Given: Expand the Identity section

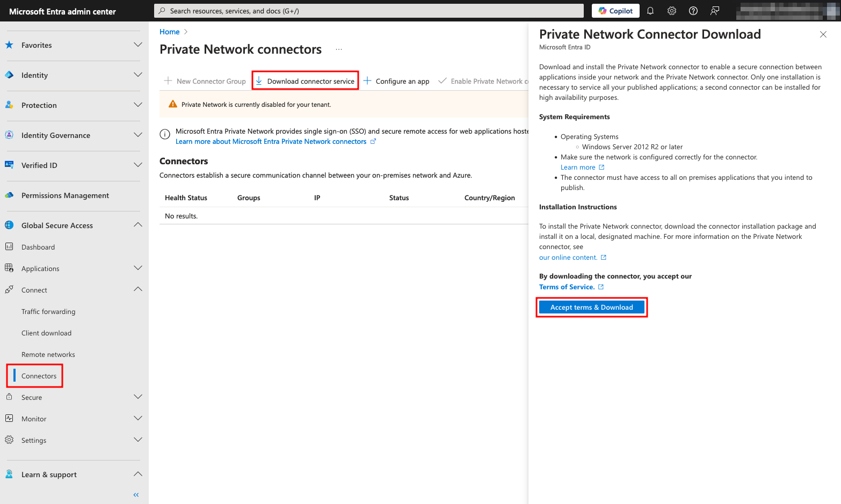Looking at the screenshot, I should [137, 75].
